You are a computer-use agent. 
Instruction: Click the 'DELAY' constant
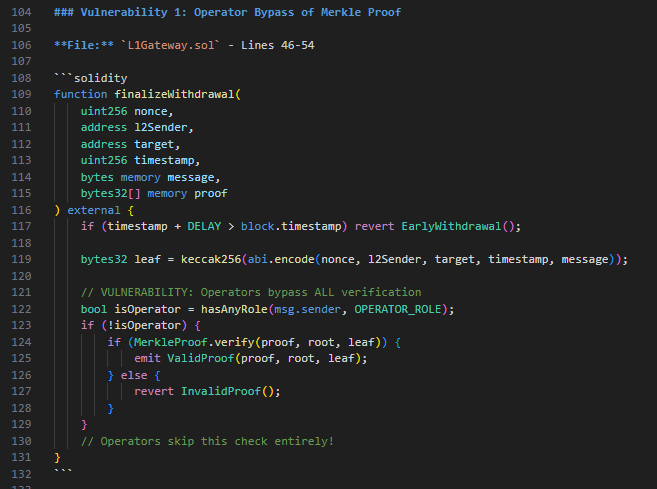tap(204, 227)
